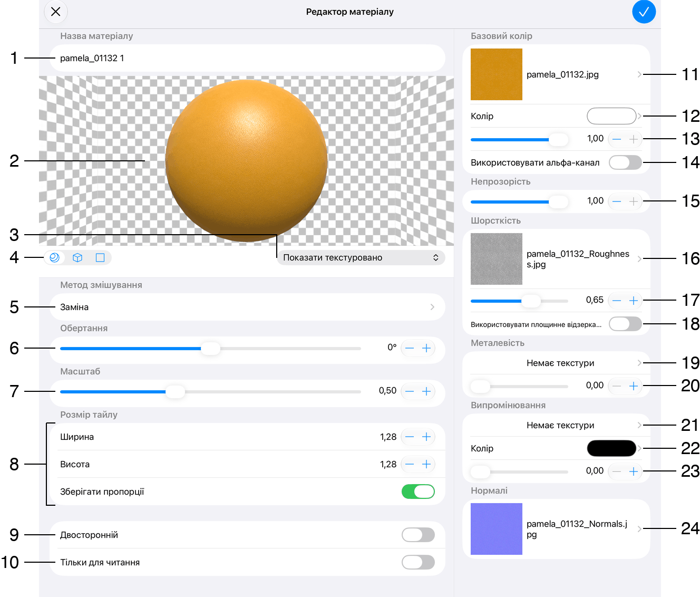Open the pamela_01132_Roughness.jpg texture row

pyautogui.click(x=556, y=259)
